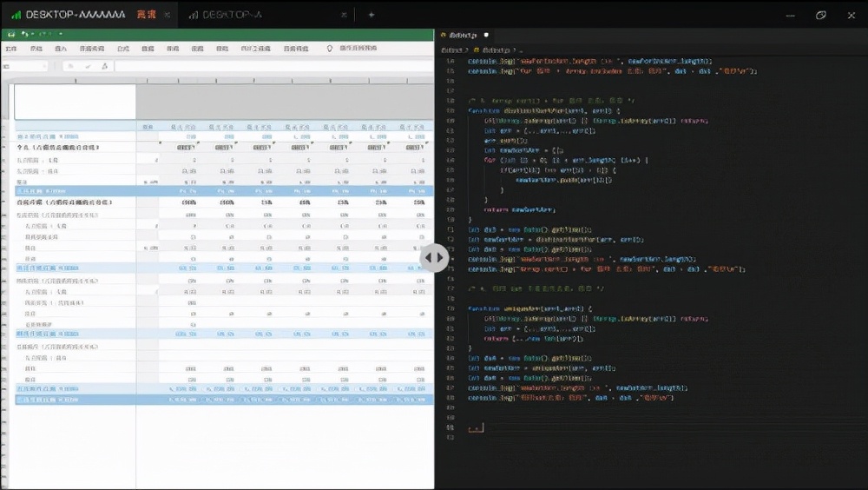Close the first DESKTOP tab
This screenshot has height=490, width=868.
coord(168,15)
